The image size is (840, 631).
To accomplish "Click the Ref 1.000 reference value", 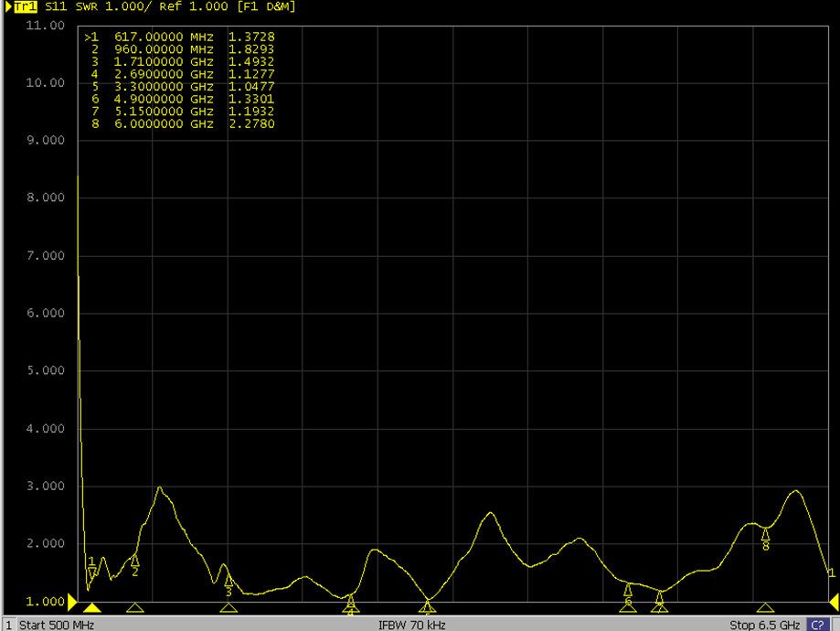I will click(x=194, y=6).
